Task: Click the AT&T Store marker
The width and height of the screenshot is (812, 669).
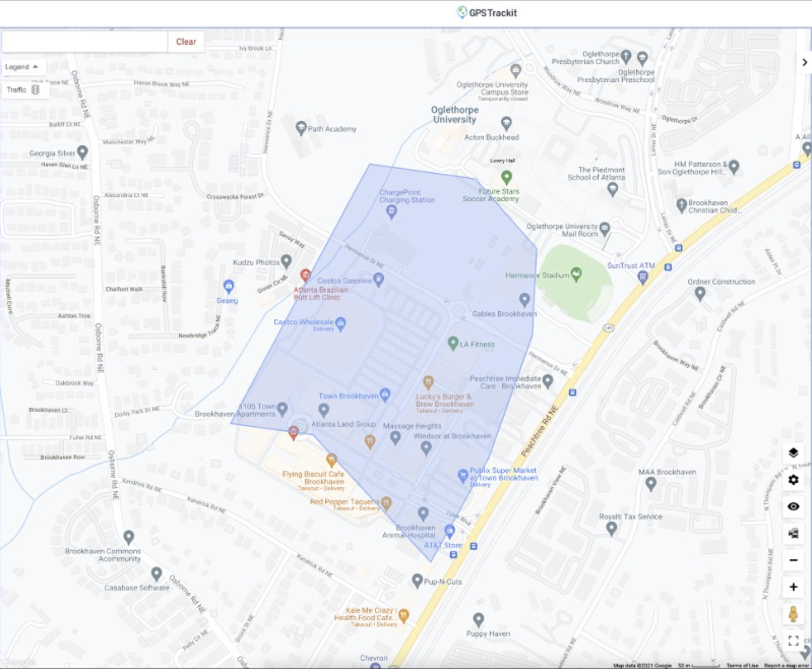Action: click(x=449, y=532)
